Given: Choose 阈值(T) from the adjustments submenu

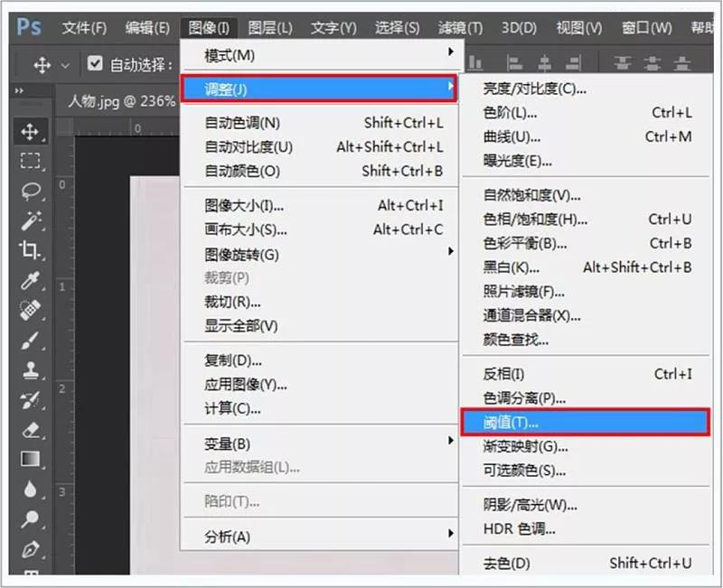Looking at the screenshot, I should [515, 422].
